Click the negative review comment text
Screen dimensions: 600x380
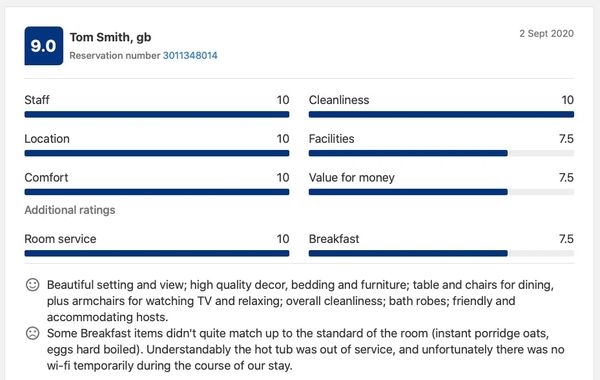coord(305,349)
